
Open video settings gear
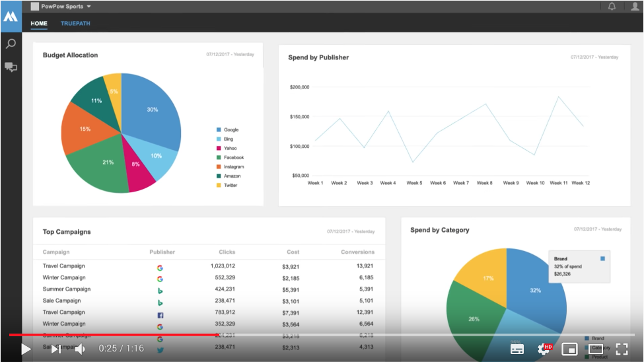pos(544,349)
